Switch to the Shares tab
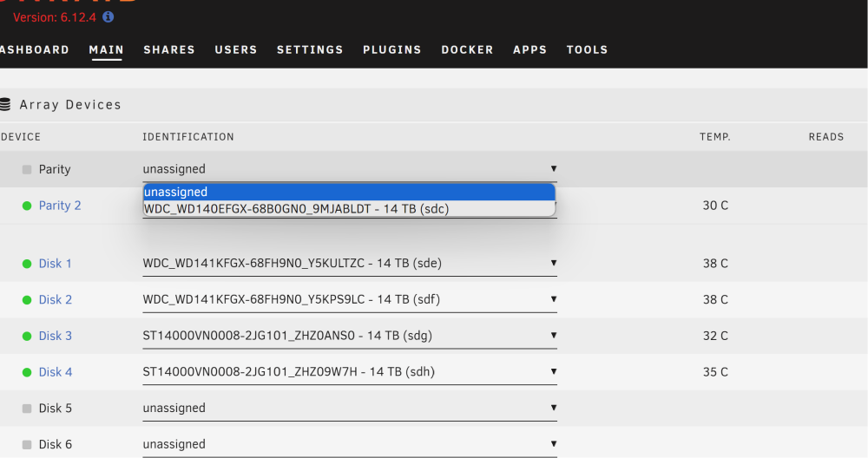Viewport: 868px width, 458px height. (x=169, y=49)
